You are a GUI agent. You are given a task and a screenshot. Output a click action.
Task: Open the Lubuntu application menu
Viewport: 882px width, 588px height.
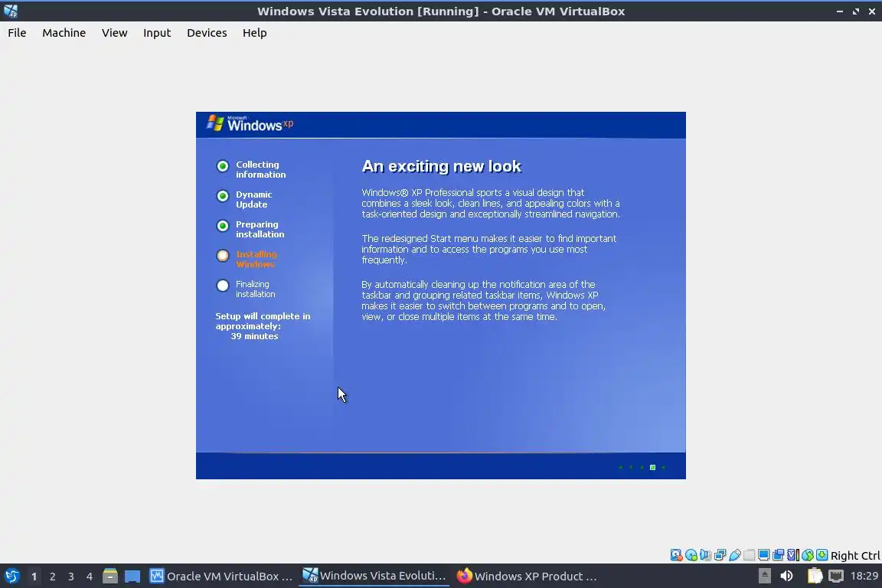point(11,577)
